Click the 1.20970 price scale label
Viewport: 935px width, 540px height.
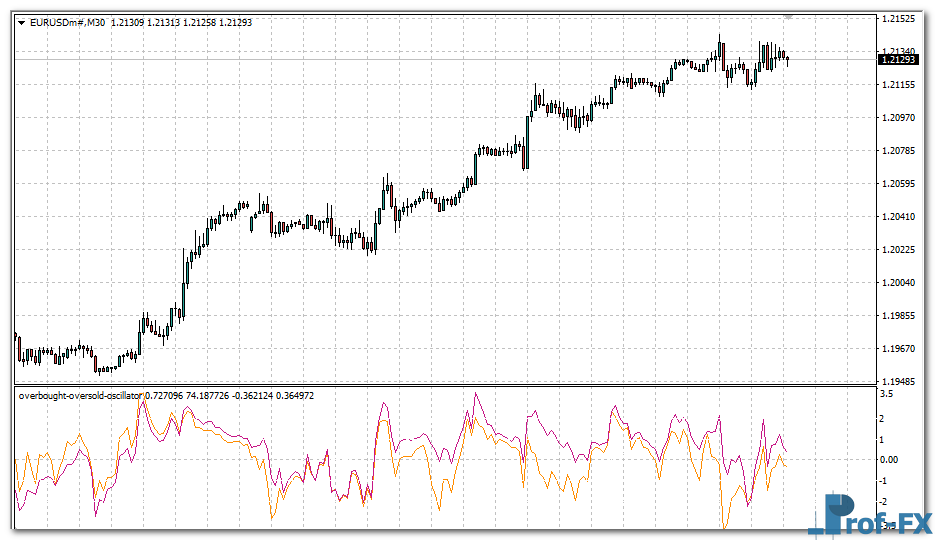coord(897,118)
